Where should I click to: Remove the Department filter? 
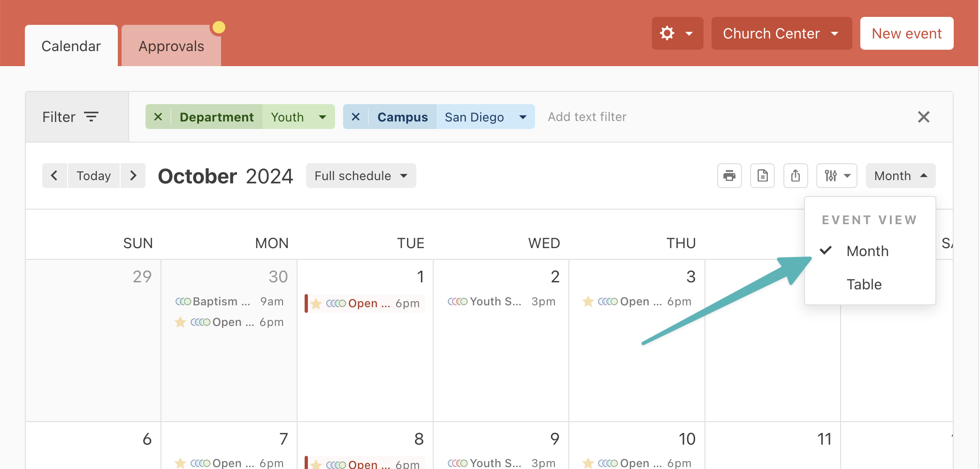[158, 117]
